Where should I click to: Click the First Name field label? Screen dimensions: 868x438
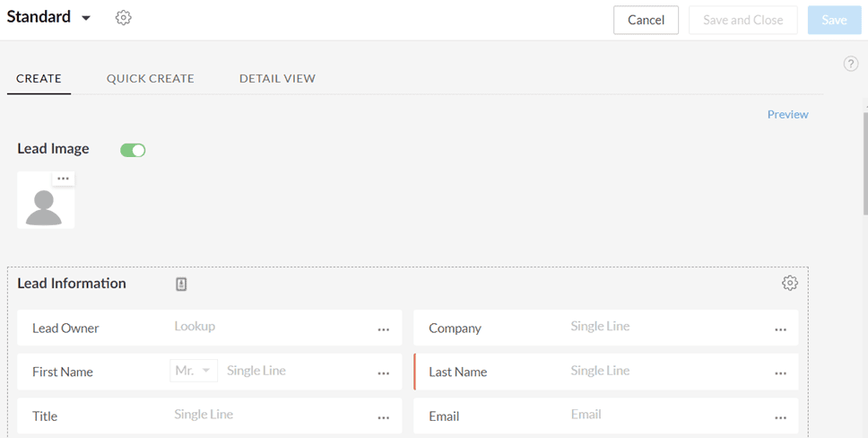pos(63,372)
